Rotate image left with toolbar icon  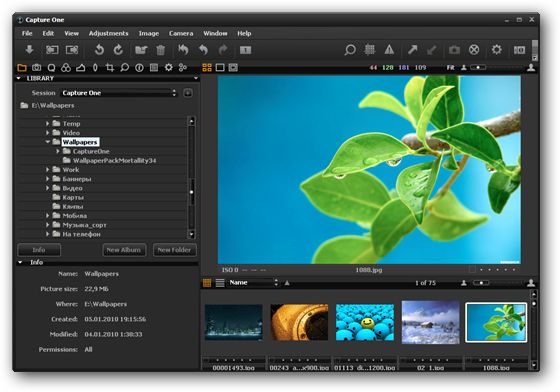click(99, 50)
